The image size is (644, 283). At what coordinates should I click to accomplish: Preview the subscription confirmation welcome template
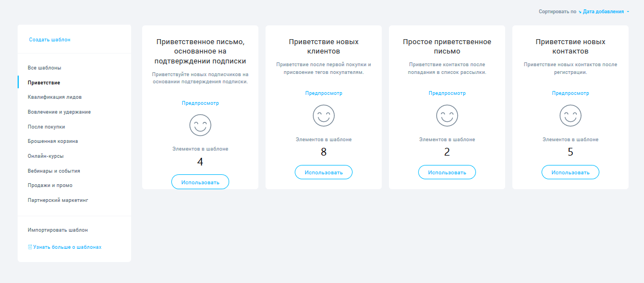tap(201, 103)
